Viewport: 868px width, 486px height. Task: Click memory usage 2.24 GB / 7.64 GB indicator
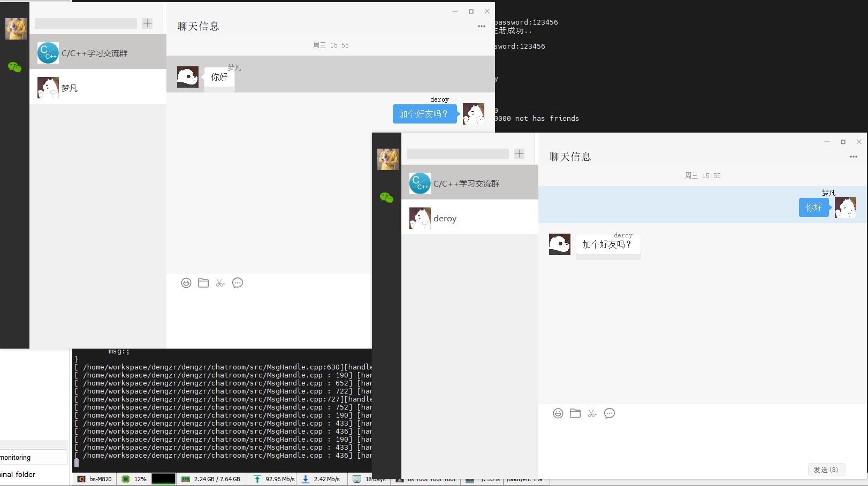coord(211,479)
